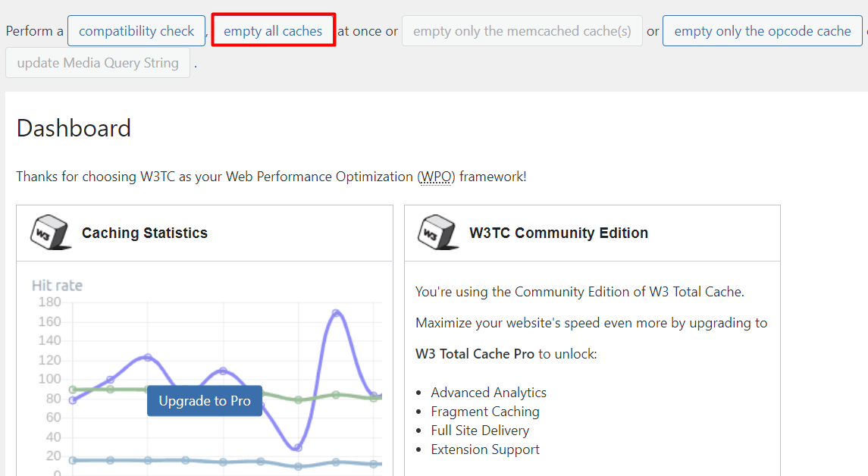Click the Full Site Delivery entry

click(x=480, y=430)
